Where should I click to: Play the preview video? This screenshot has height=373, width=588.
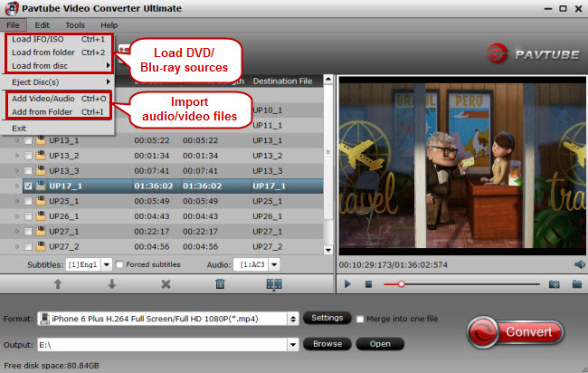[347, 284]
